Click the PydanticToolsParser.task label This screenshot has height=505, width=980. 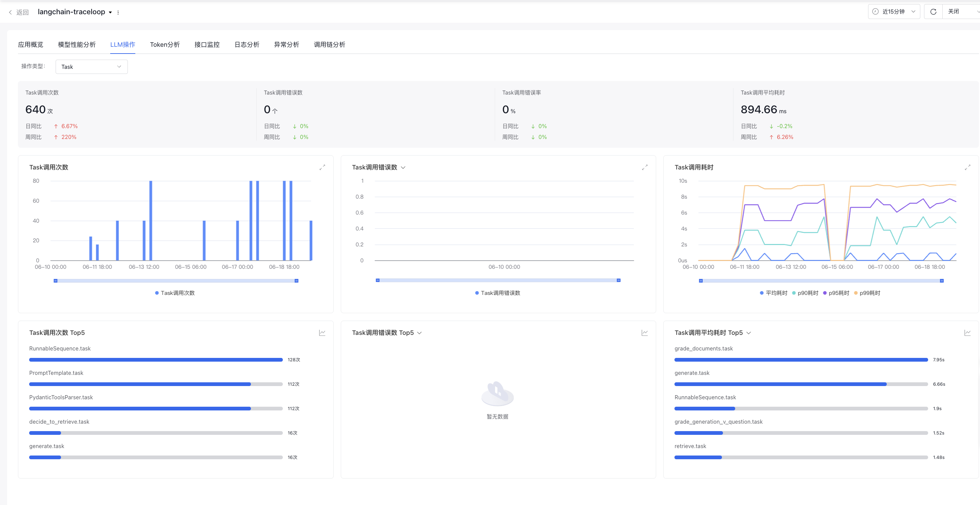tap(61, 397)
